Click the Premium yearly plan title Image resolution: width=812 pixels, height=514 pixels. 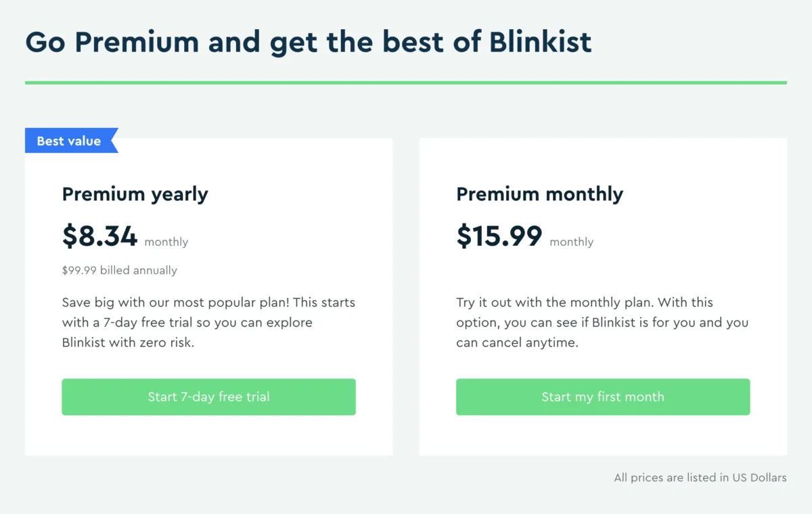point(135,194)
